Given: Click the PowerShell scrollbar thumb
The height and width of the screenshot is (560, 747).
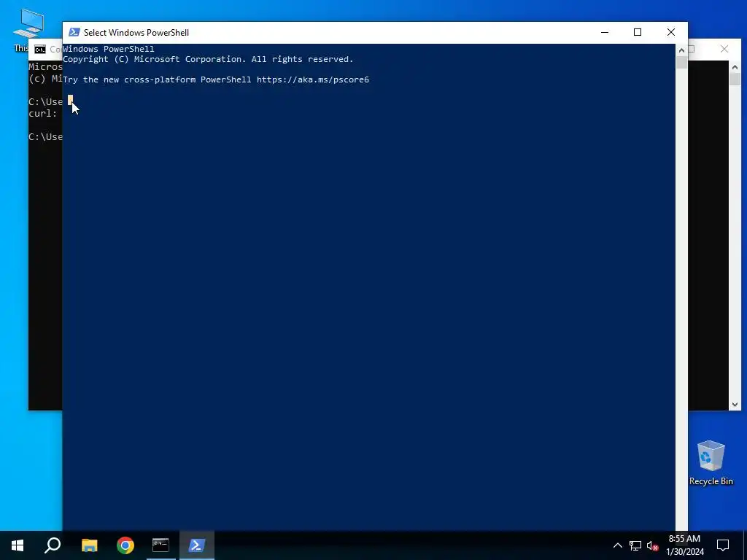Looking at the screenshot, I should (681, 63).
